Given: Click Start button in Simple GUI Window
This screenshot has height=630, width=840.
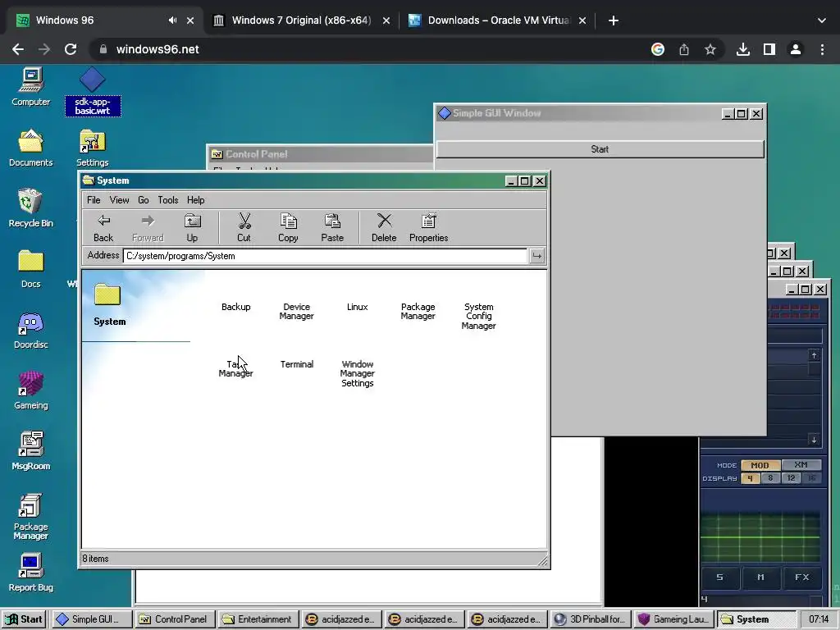Looking at the screenshot, I should (x=600, y=149).
